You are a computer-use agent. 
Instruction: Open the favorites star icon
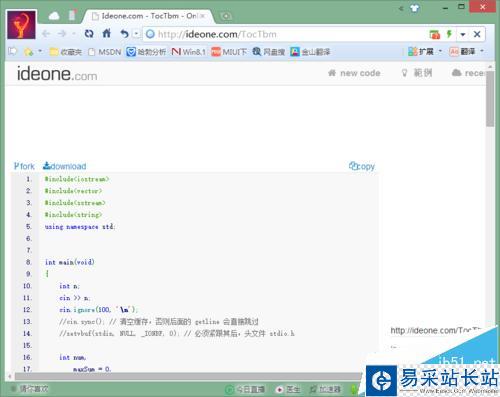coord(28,52)
